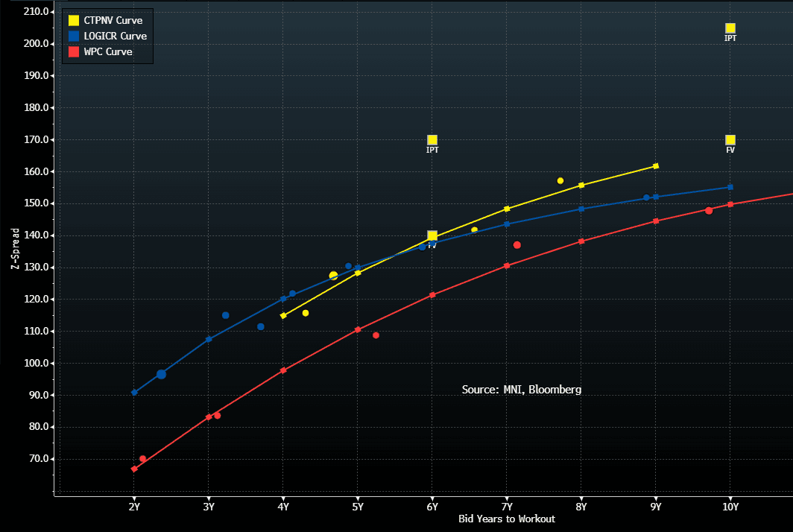This screenshot has width=793, height=532.
Task: Select the large red dot just before 10Y
Action: pyautogui.click(x=709, y=211)
